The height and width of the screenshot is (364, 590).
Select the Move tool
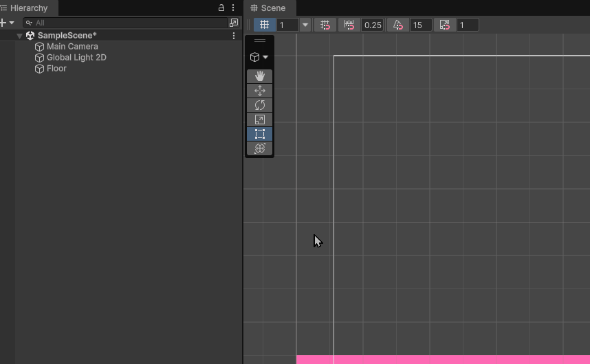coord(260,91)
